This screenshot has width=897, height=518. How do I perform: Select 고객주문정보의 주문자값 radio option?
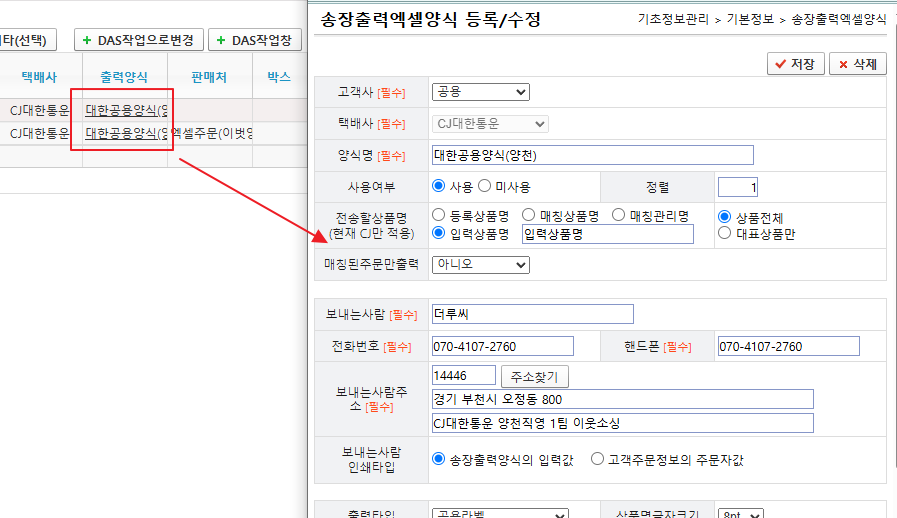(x=597, y=459)
